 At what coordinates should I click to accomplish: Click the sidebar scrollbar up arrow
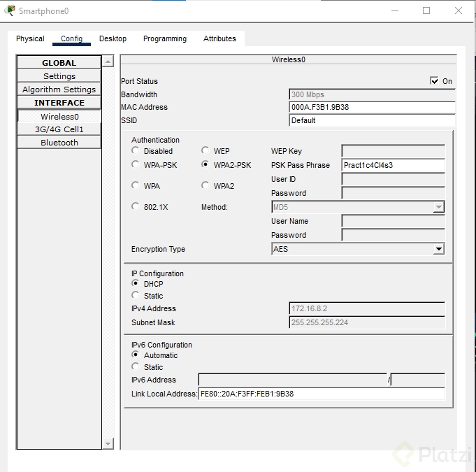tap(108, 62)
